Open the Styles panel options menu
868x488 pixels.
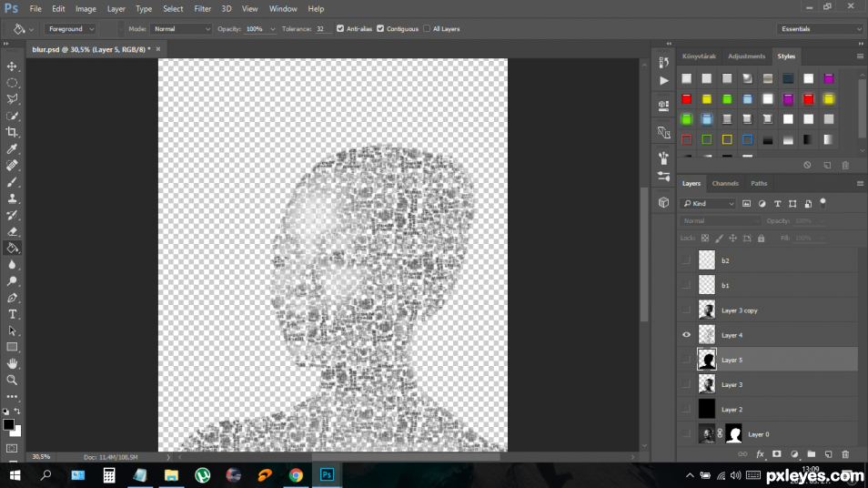860,56
